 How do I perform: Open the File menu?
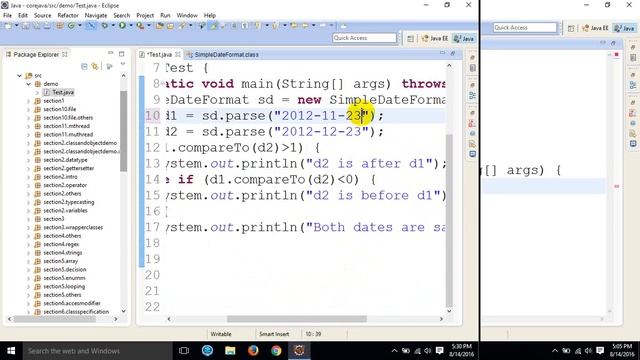coord(7,15)
